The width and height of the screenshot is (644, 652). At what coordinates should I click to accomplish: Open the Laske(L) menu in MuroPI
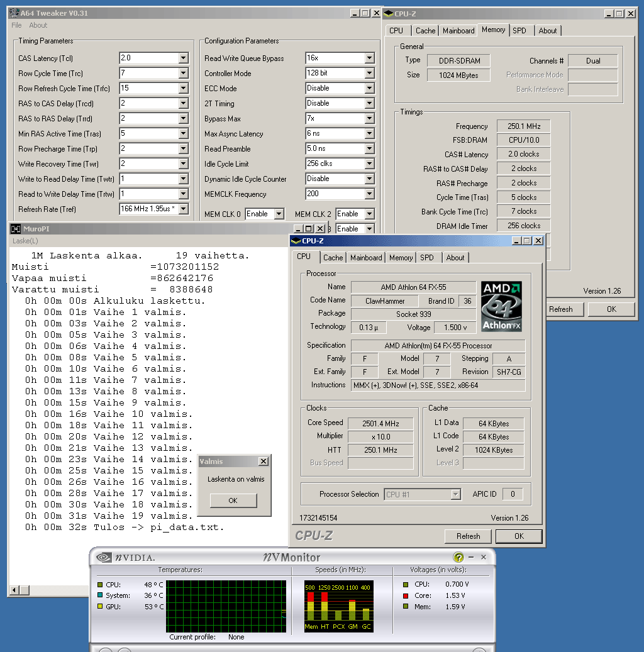tap(25, 241)
